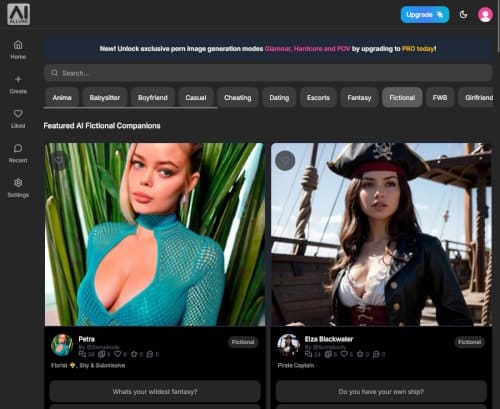This screenshot has width=500, height=409.
Task: Select the Girlfriend category chip
Action: [477, 98]
